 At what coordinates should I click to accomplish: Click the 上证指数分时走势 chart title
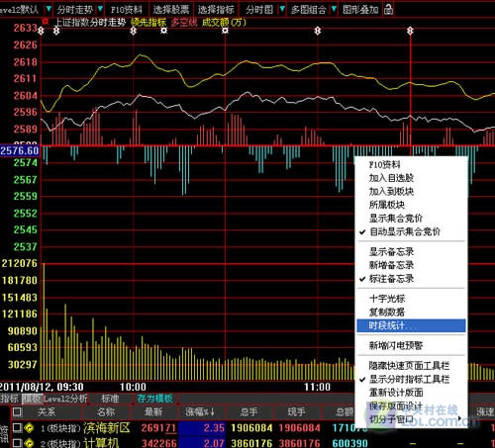click(89, 23)
